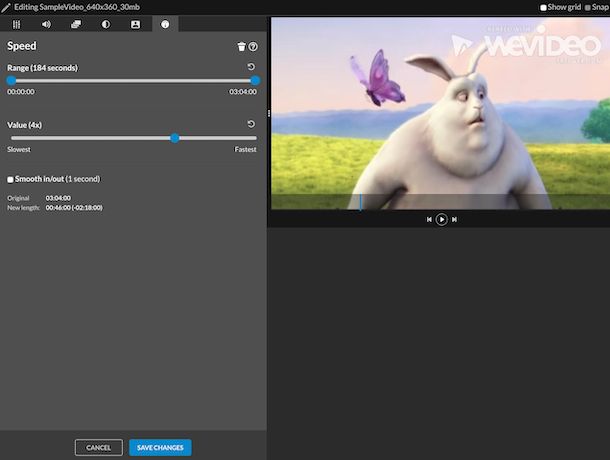Open the chroma key portrait tab icon
Screen dimensions: 610x460
tap(135, 25)
